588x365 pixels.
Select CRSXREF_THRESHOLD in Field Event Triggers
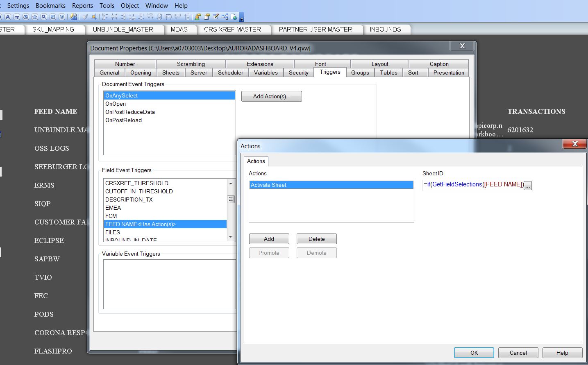click(x=166, y=183)
